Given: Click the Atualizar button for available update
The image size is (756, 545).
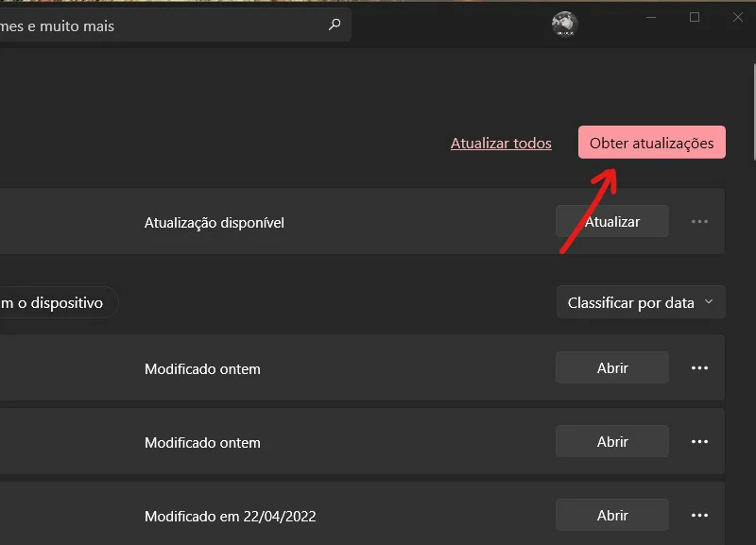Looking at the screenshot, I should (x=611, y=221).
